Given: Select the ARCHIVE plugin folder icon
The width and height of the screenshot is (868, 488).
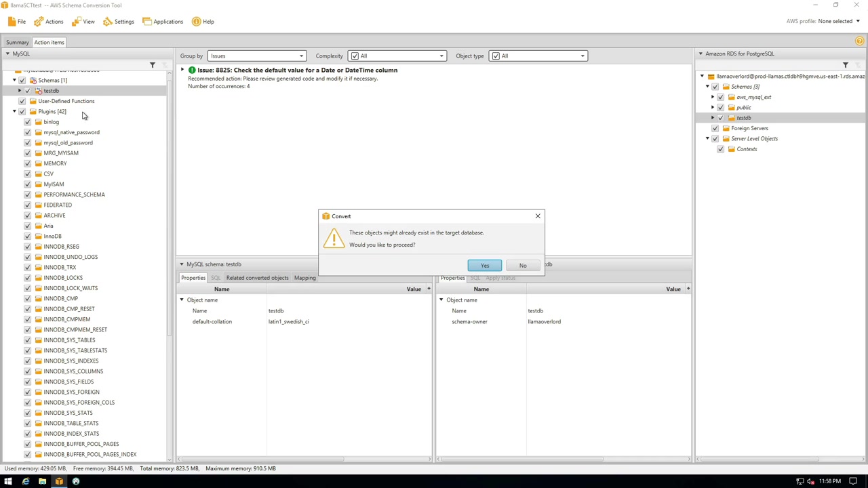Looking at the screenshot, I should 38,216.
